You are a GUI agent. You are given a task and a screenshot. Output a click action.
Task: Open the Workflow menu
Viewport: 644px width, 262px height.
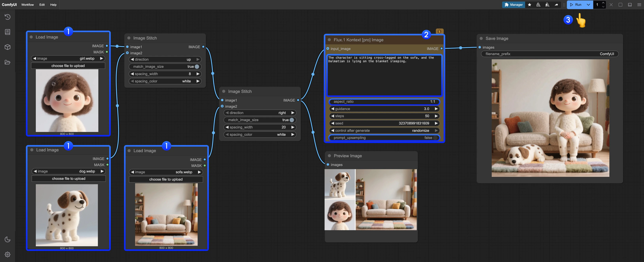pos(27,5)
